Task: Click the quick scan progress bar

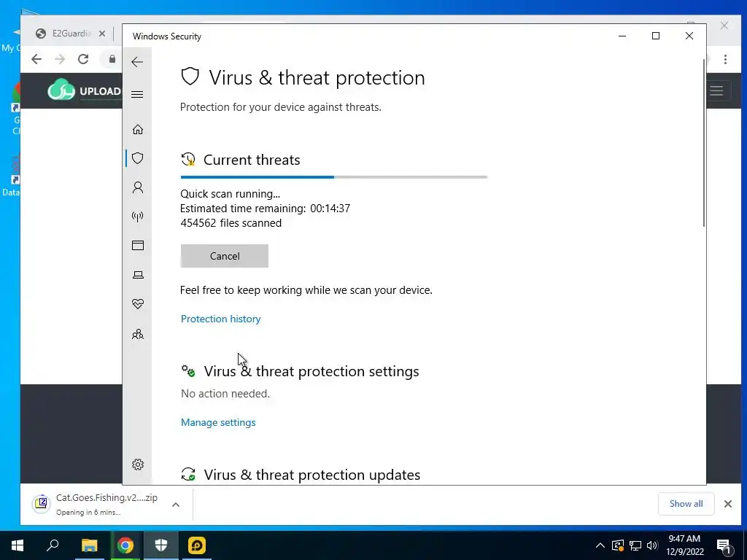Action: point(334,177)
